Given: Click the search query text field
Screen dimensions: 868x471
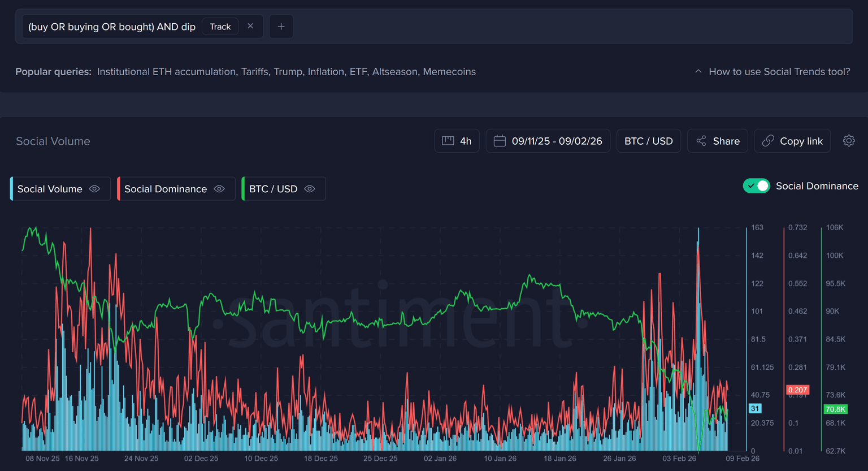Looking at the screenshot, I should [x=112, y=27].
